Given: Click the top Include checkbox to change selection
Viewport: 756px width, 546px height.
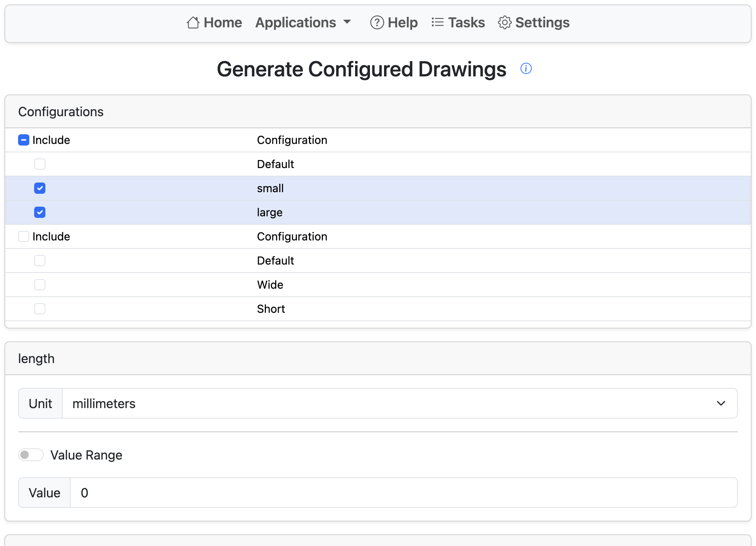Looking at the screenshot, I should (x=23, y=140).
